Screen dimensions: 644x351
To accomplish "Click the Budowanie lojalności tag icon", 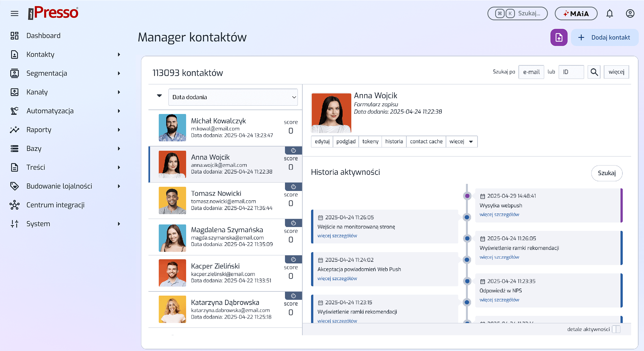I will (14, 186).
